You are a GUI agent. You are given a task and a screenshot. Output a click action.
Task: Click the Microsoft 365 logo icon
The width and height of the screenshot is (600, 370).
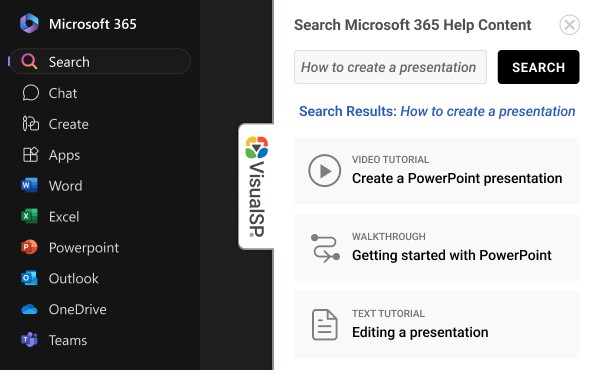tap(29, 23)
